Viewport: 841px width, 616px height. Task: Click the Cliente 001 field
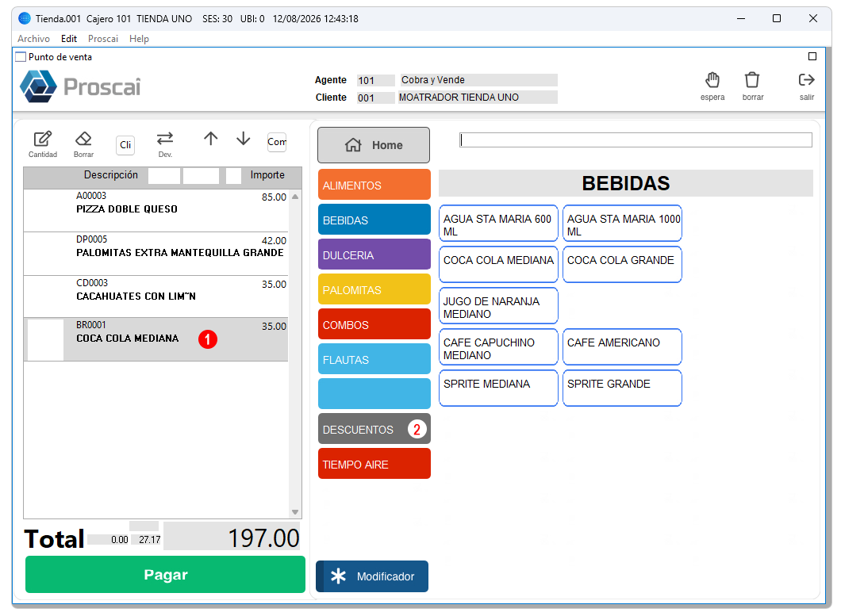pyautogui.click(x=375, y=98)
